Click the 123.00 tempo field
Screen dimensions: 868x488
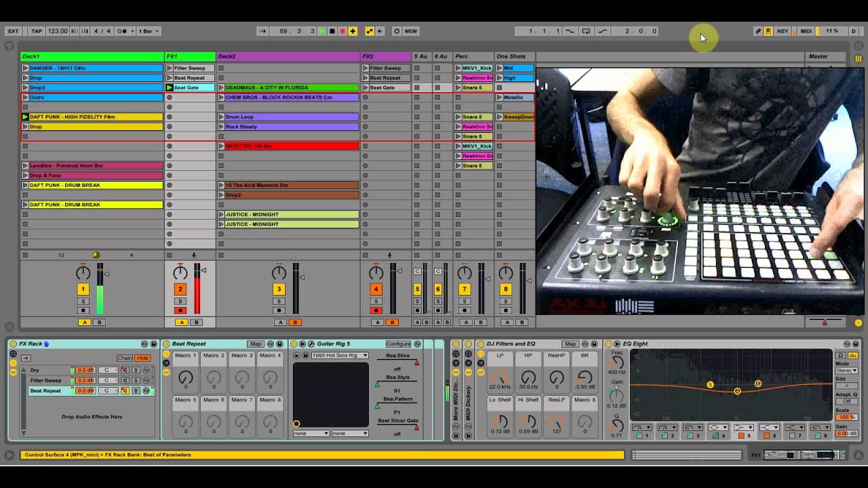click(58, 31)
